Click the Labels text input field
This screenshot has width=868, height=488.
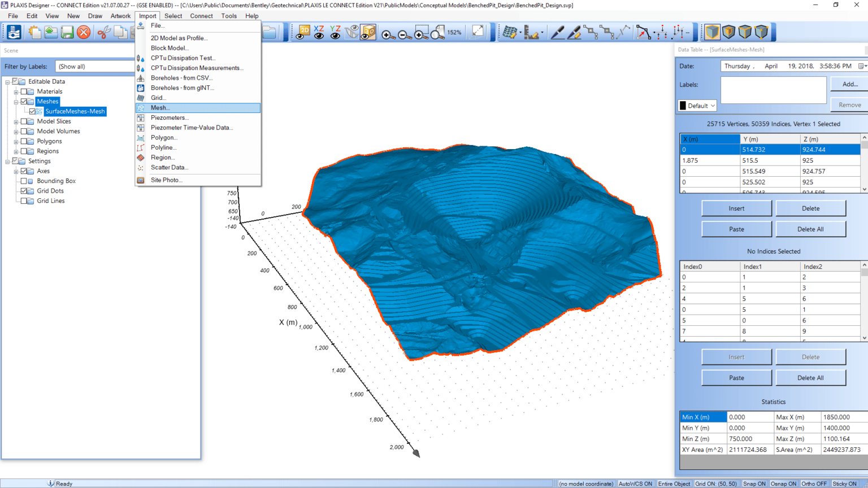pos(773,90)
